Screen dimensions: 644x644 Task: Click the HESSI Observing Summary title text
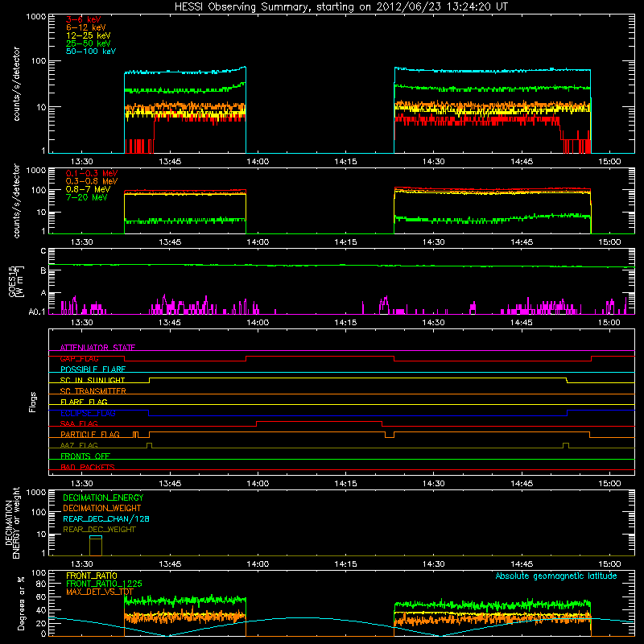pyautogui.click(x=341, y=7)
